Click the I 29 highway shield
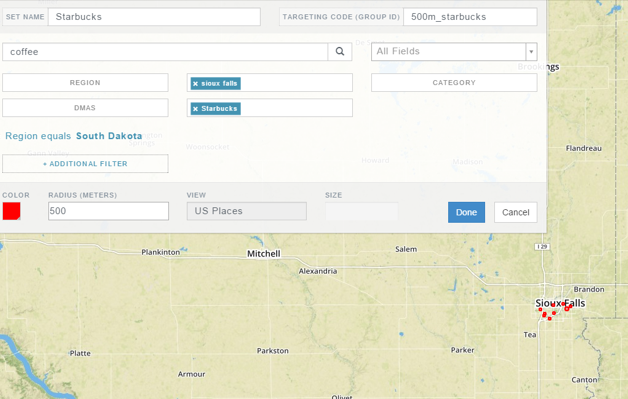The height and width of the screenshot is (399, 628). [x=542, y=246]
